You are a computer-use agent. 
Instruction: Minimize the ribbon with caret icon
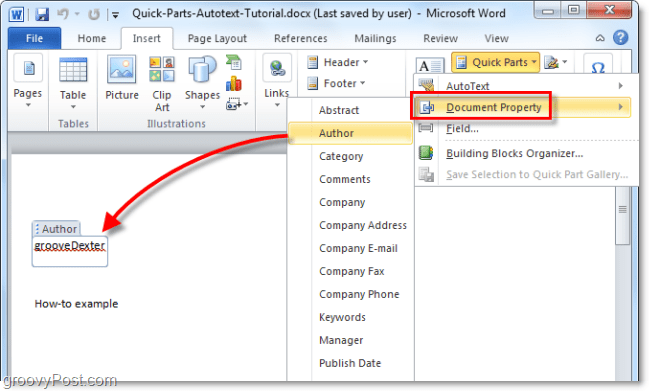tap(600, 38)
